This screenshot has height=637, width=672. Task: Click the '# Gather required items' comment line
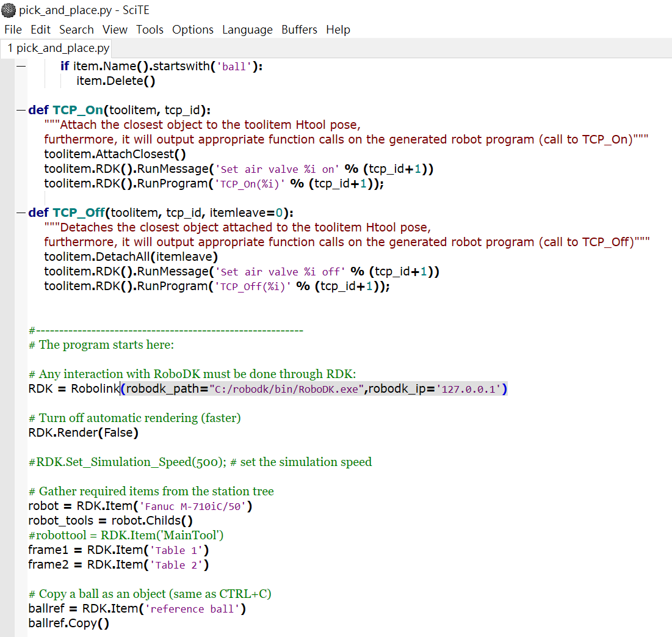pos(151,491)
